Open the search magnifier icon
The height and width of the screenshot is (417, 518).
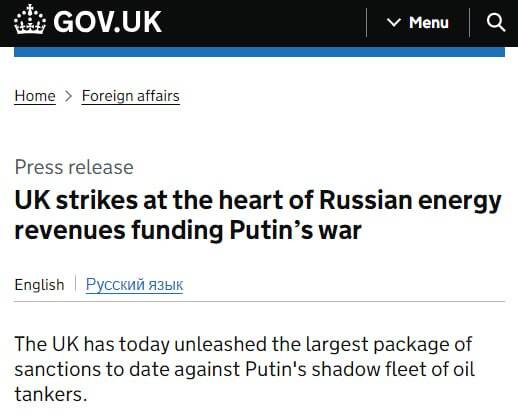click(496, 22)
